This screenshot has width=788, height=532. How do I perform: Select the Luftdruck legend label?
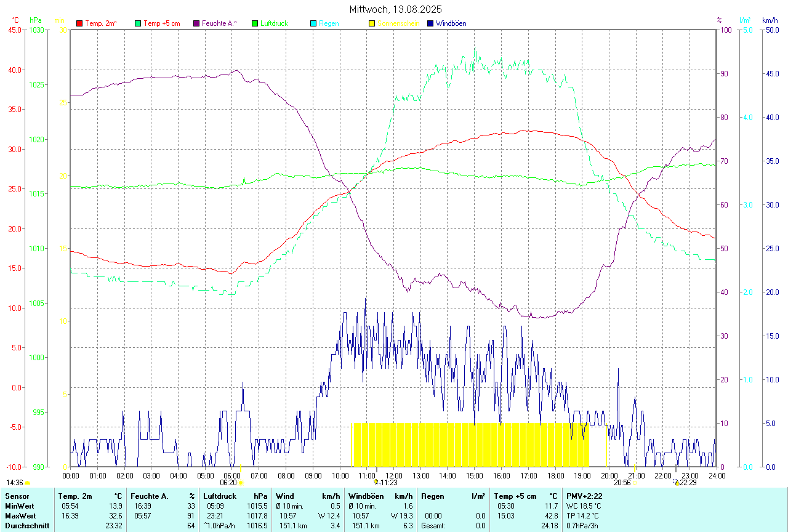(x=274, y=23)
